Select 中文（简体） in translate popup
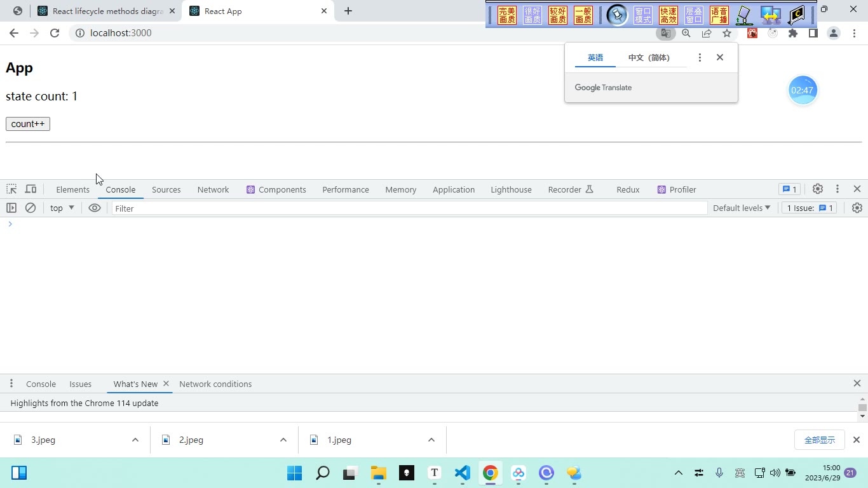This screenshot has height=488, width=868. pyautogui.click(x=649, y=58)
